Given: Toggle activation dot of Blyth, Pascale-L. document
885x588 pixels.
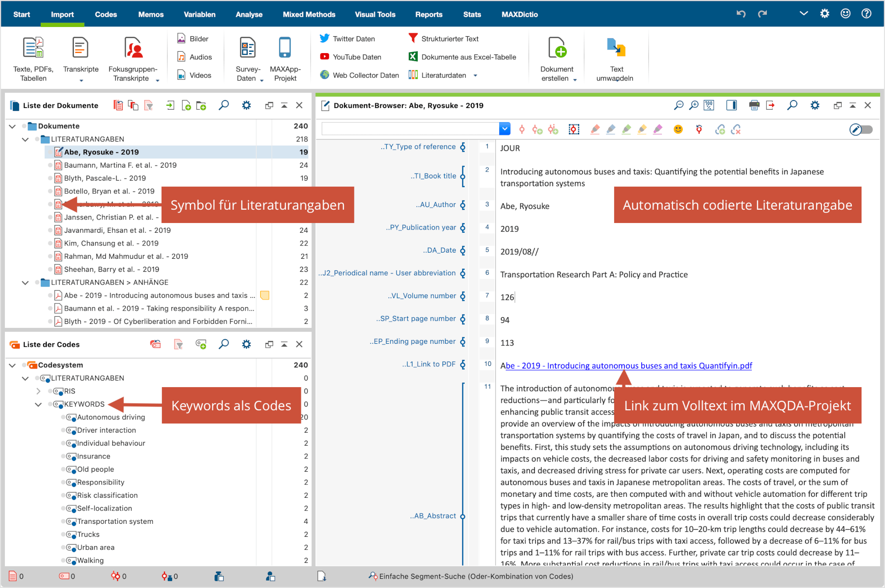Looking at the screenshot, I should click(50, 178).
